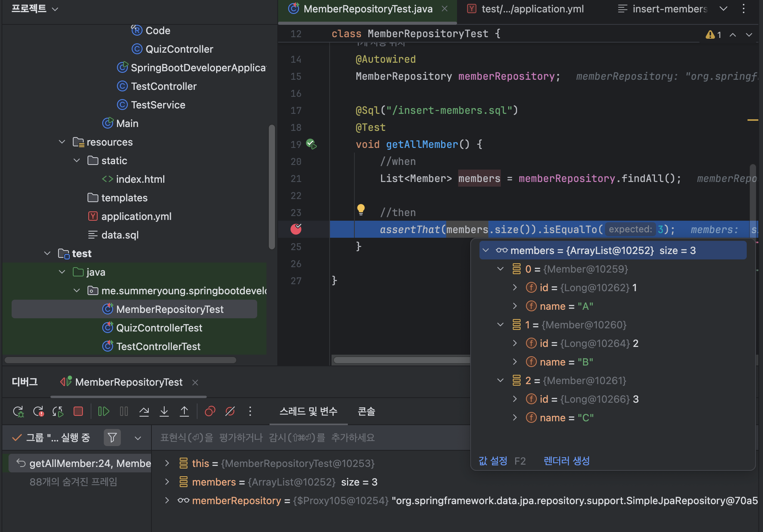
Task: Open View Breakpoints double-circle icon
Action: click(x=210, y=411)
